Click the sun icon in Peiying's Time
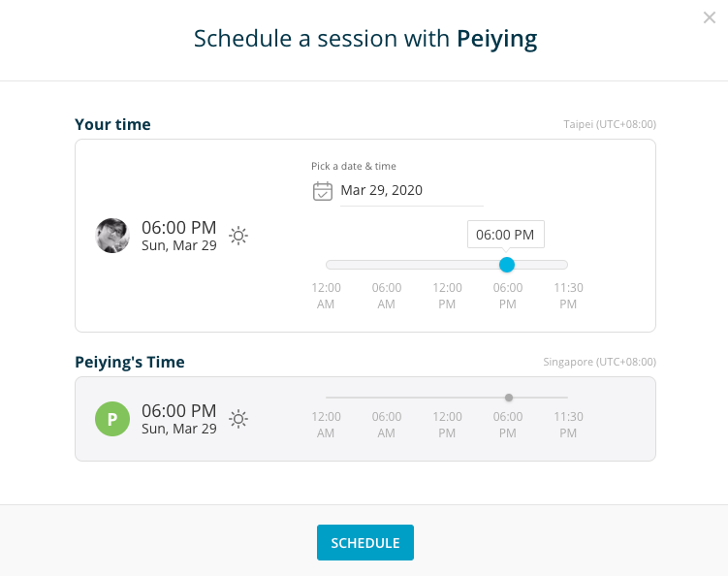728x576 pixels. pos(238,419)
